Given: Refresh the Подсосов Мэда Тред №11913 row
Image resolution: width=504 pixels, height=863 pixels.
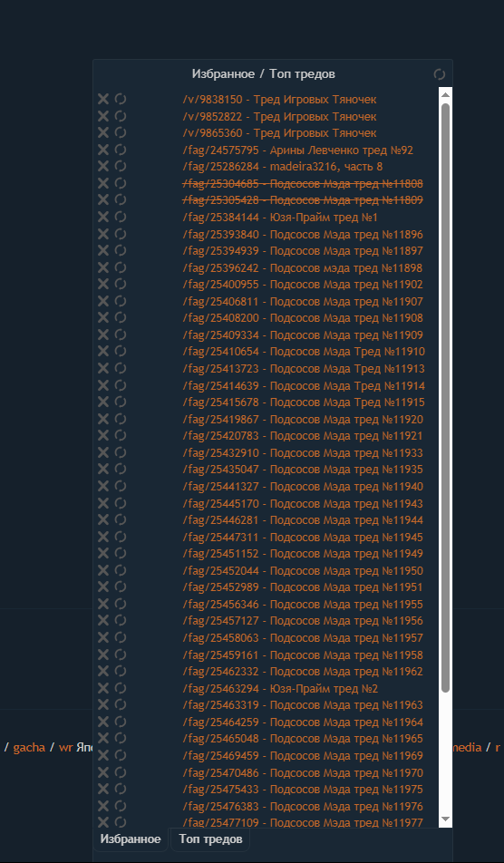Looking at the screenshot, I should click(121, 368).
